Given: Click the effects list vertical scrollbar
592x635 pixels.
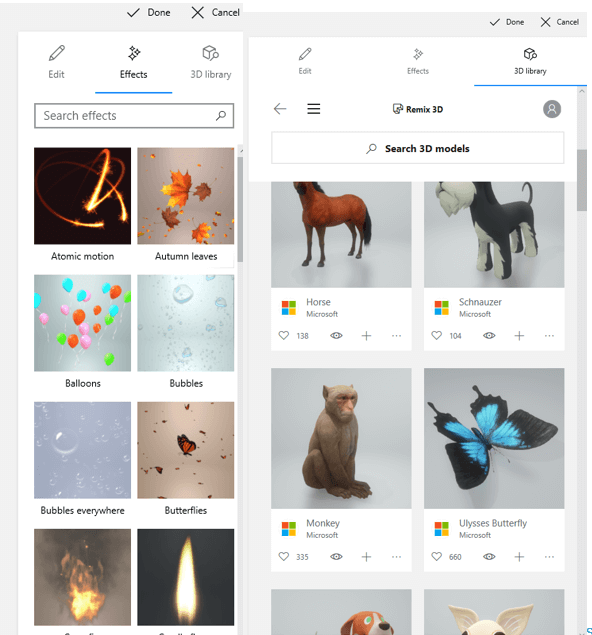Looking at the screenshot, I should pyautogui.click(x=241, y=209).
